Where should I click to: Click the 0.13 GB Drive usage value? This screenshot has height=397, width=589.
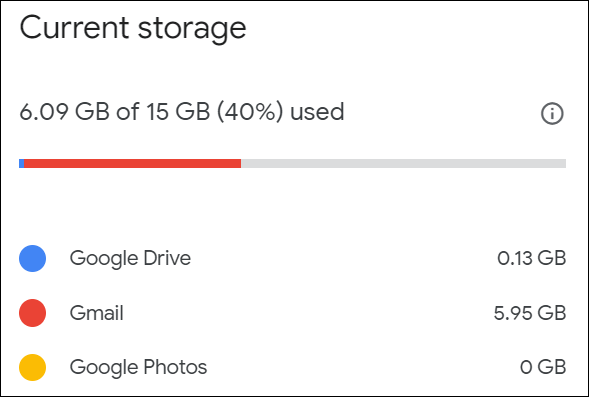tap(532, 258)
